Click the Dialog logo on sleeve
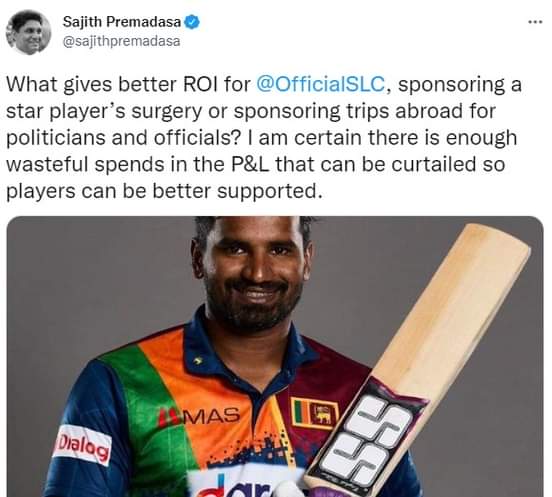The image size is (552, 497). pos(83,445)
